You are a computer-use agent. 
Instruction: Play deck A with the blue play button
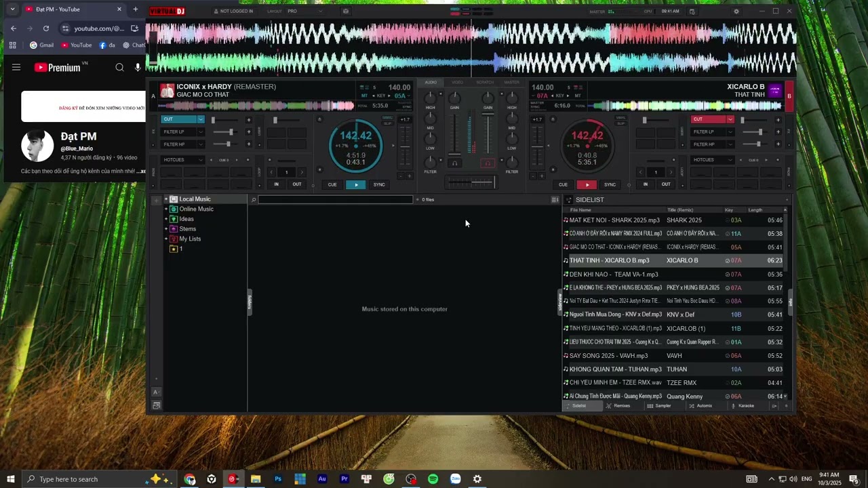pos(356,184)
